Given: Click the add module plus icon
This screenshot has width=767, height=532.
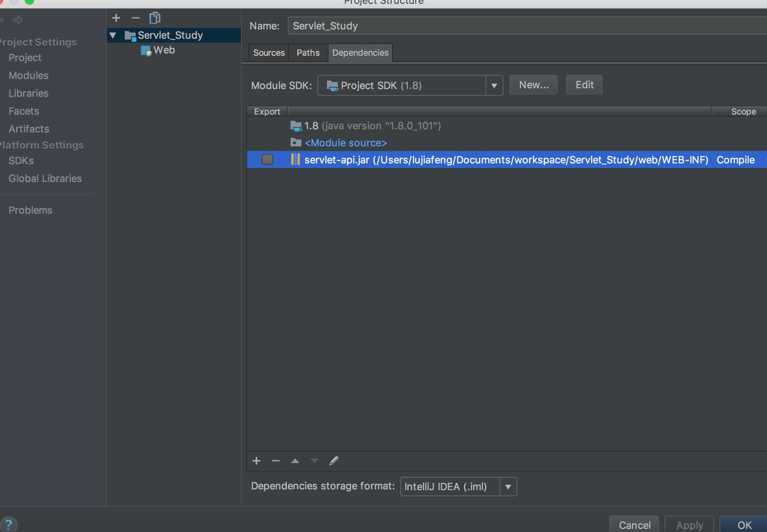Looking at the screenshot, I should (x=116, y=18).
